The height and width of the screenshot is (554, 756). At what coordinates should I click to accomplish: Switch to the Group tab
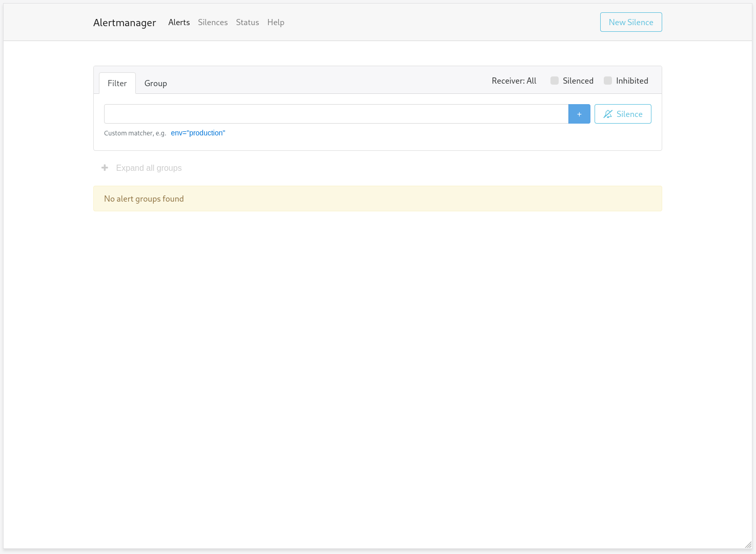pos(156,83)
